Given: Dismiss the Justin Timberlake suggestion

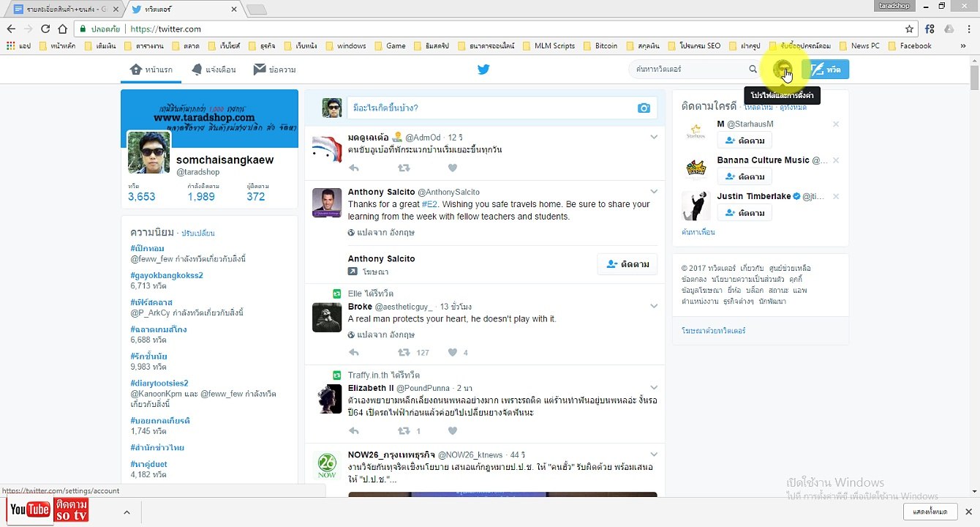Looking at the screenshot, I should pos(836,196).
